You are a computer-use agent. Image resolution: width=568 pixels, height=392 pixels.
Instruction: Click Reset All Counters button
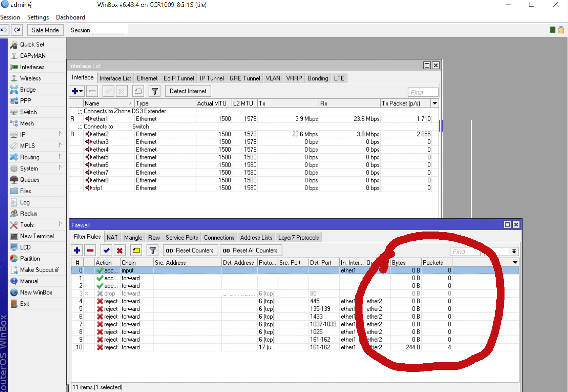click(x=251, y=251)
